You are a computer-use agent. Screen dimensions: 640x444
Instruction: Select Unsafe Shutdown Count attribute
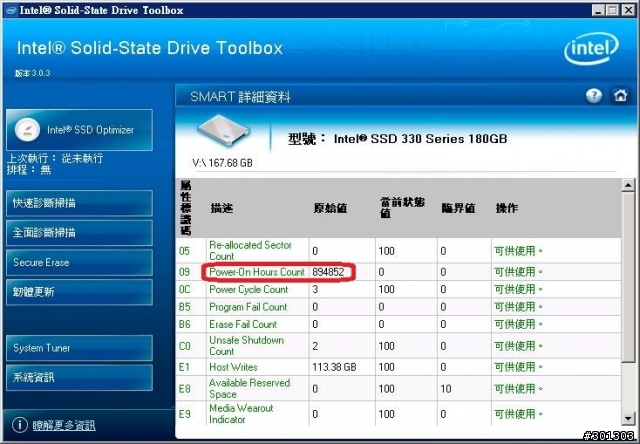click(247, 346)
